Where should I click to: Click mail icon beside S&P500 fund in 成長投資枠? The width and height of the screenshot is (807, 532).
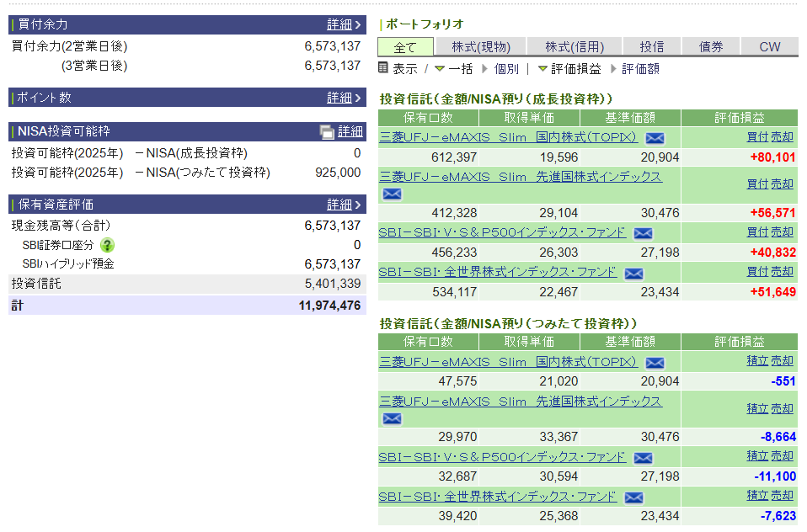pos(643,233)
